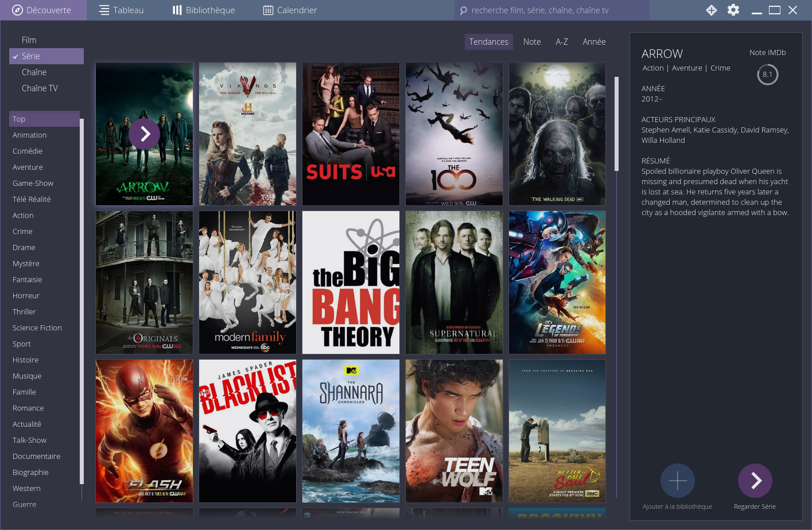Viewport: 812px width, 530px height.
Task: Switch to the Tableau tab
Action: click(x=121, y=10)
